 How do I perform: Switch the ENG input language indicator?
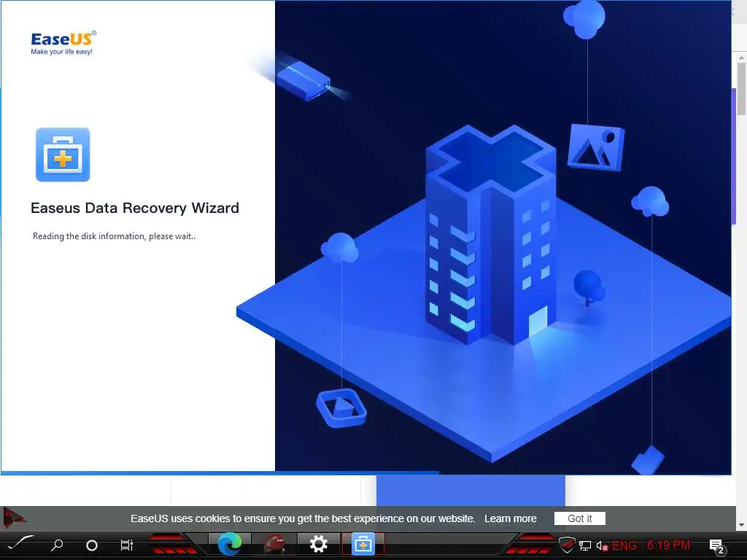click(624, 545)
